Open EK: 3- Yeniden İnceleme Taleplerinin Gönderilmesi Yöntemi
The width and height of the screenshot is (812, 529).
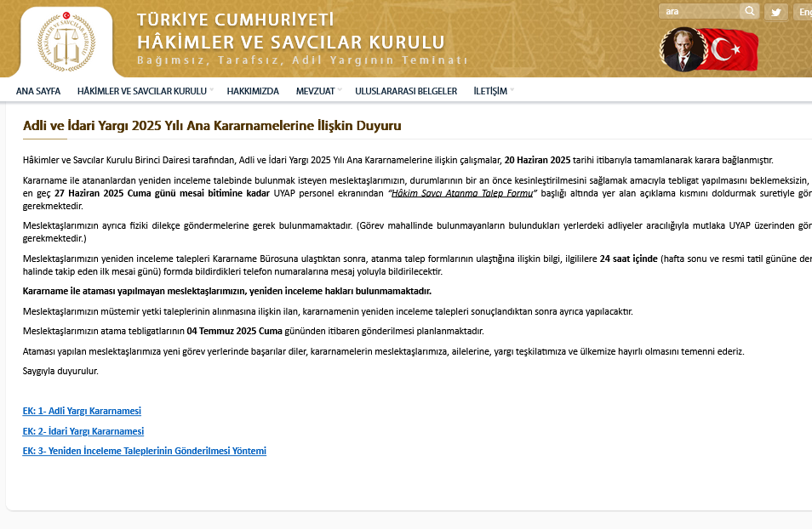[145, 451]
